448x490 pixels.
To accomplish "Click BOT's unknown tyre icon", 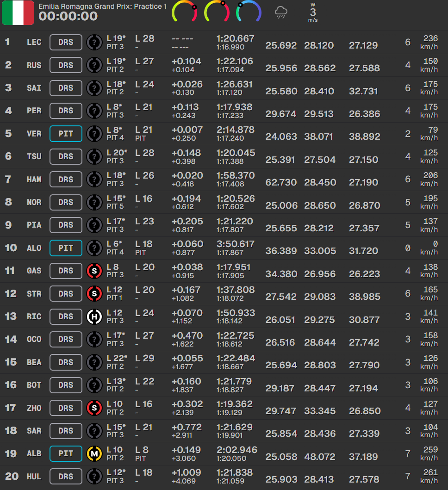I will pyautogui.click(x=94, y=385).
